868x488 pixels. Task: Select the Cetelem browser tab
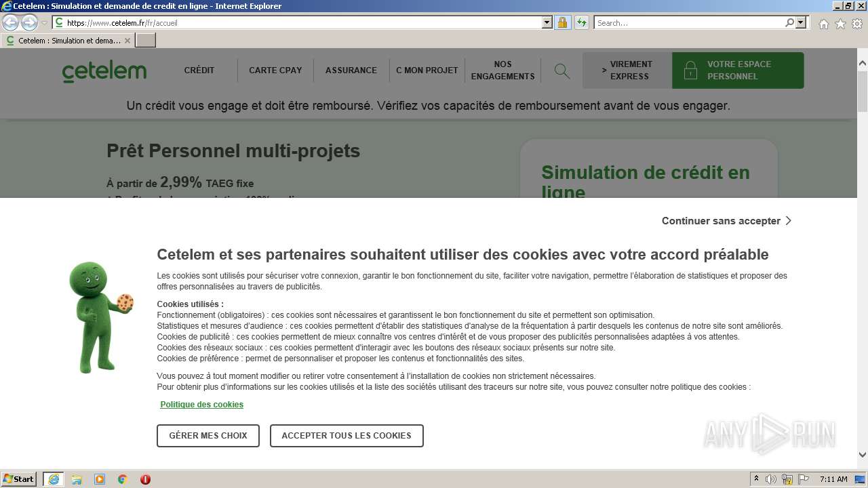coord(67,41)
